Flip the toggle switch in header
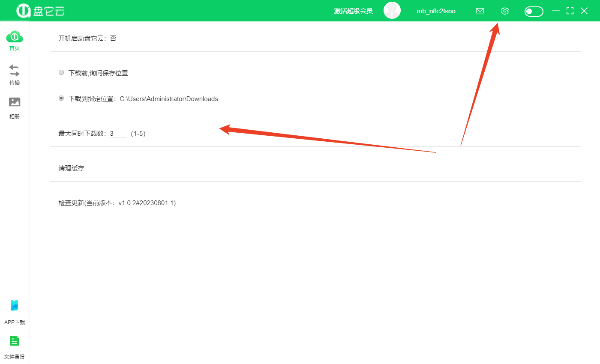 coord(534,12)
